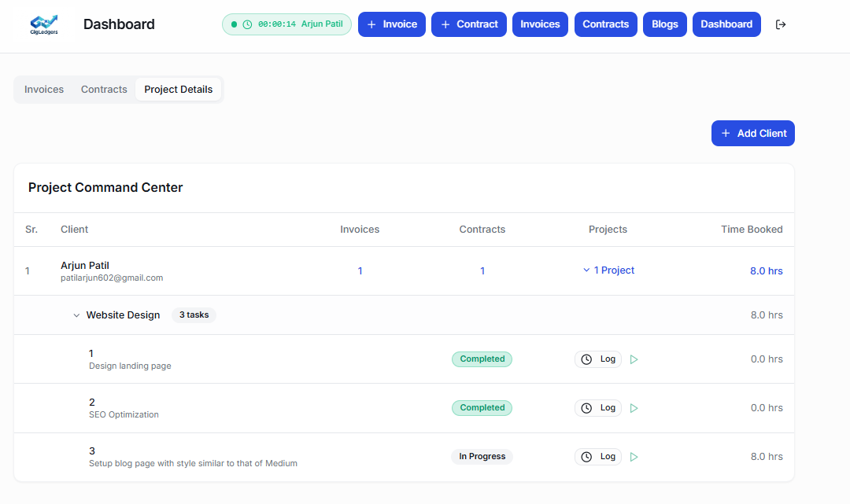Click 0.0 hrs in Design landing page row

(x=767, y=359)
